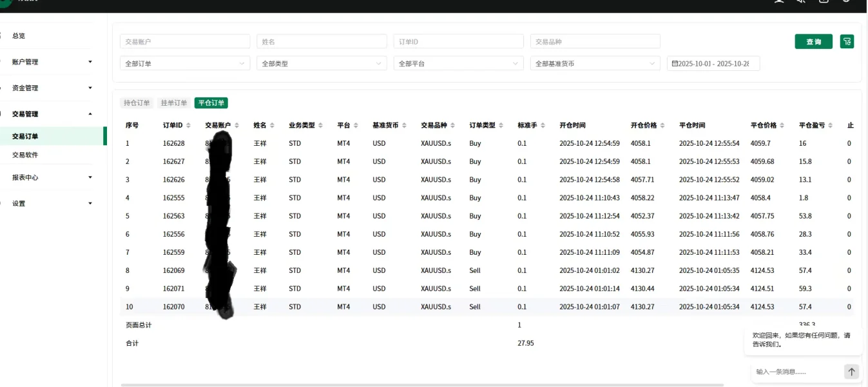
Task: Click the calendar icon in date range field
Action: coord(675,64)
